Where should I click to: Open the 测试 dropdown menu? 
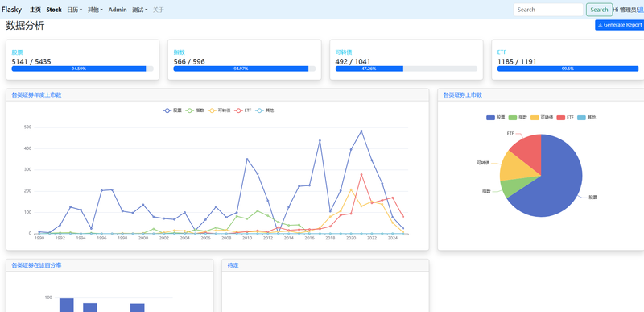click(139, 10)
